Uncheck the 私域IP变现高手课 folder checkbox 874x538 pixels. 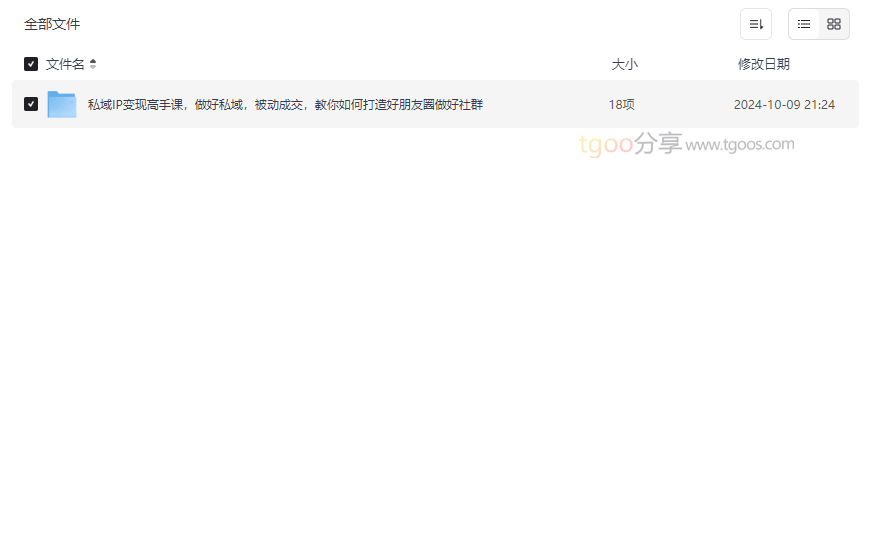[x=31, y=104]
